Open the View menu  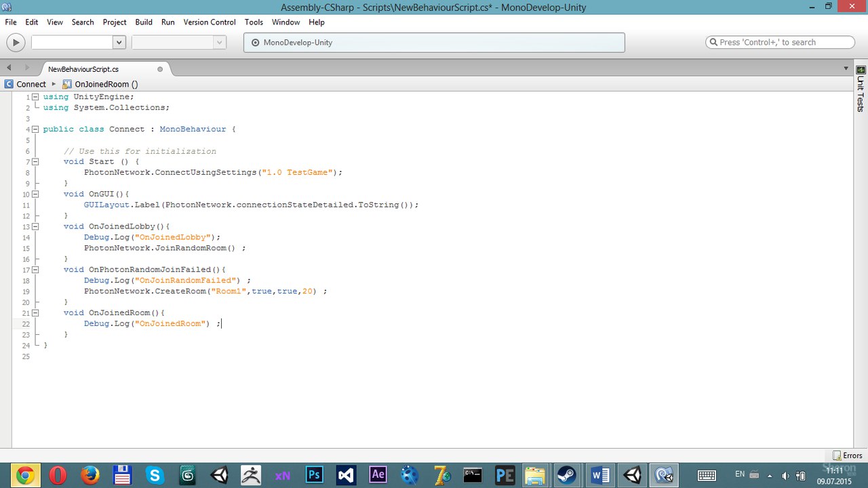tap(55, 22)
